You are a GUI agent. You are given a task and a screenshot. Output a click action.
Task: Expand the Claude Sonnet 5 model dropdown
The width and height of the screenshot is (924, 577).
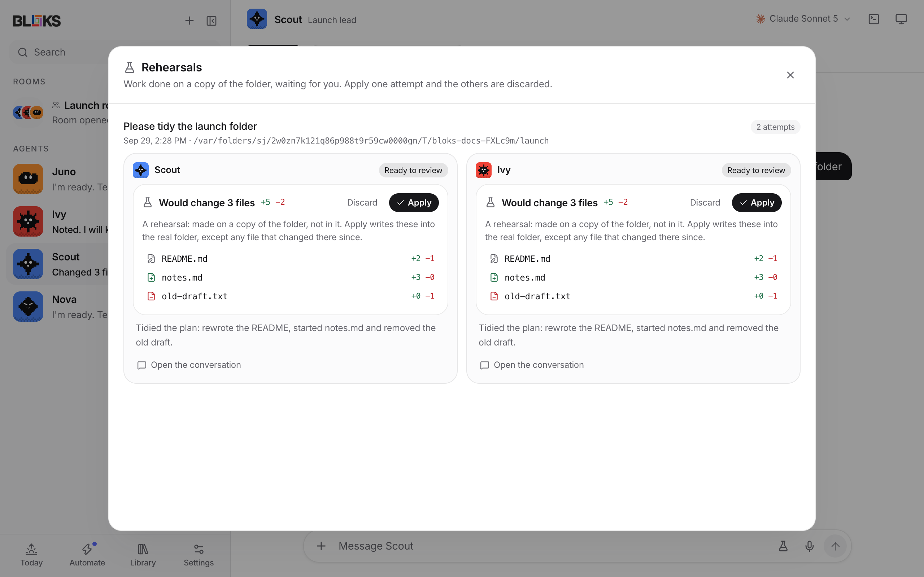coord(803,19)
